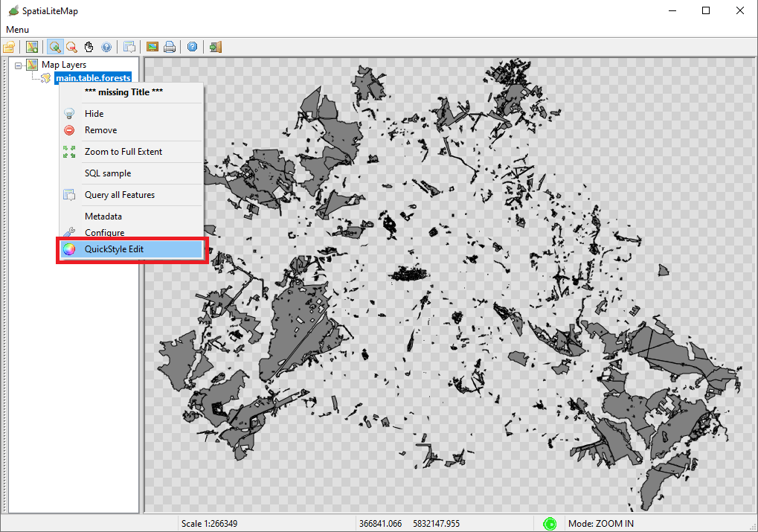Image resolution: width=758 pixels, height=532 pixels.
Task: Click the SpatiaLiteMap title bar app icon
Action: point(13,10)
